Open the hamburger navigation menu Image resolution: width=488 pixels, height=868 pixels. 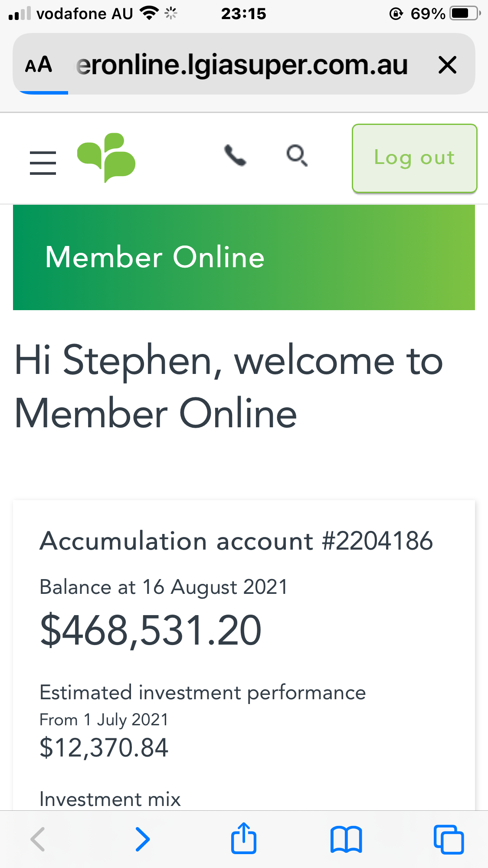tap(43, 163)
